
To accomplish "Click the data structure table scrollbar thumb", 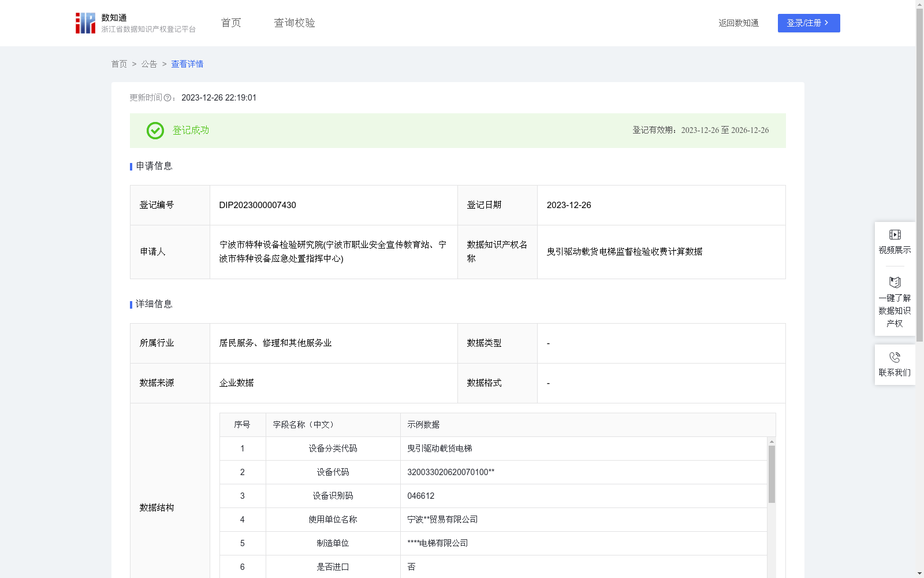I will 772,474.
